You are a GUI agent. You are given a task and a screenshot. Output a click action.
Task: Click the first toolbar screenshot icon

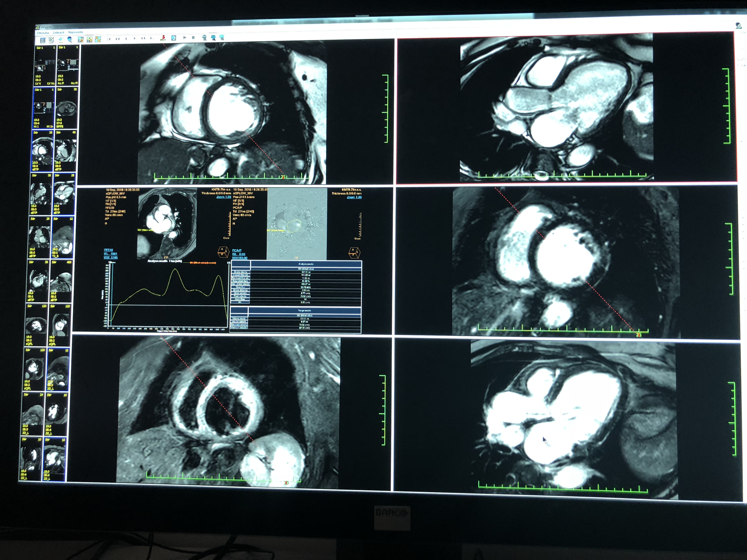coord(43,40)
